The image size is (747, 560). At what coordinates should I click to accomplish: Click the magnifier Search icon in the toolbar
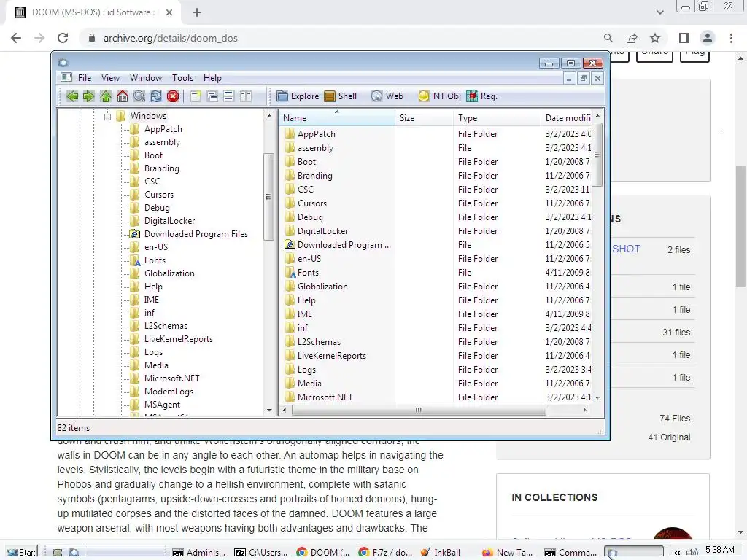coord(139,96)
